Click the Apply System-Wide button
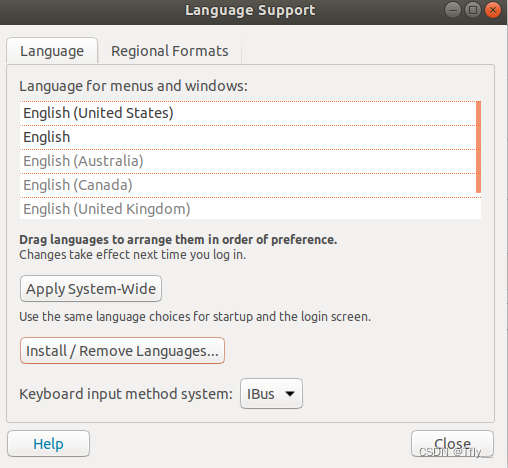The height and width of the screenshot is (468, 508). [x=91, y=289]
